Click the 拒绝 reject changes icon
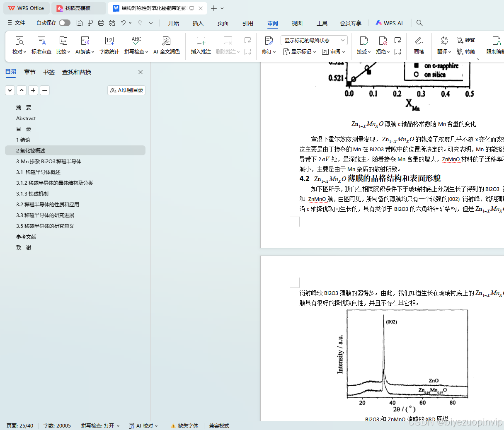The image size is (504, 430). [x=383, y=41]
